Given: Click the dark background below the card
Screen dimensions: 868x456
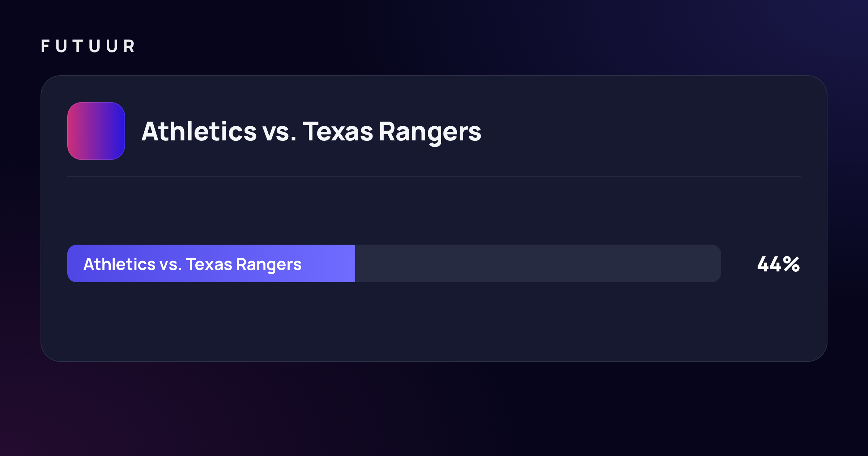Looking at the screenshot, I should pos(434,409).
